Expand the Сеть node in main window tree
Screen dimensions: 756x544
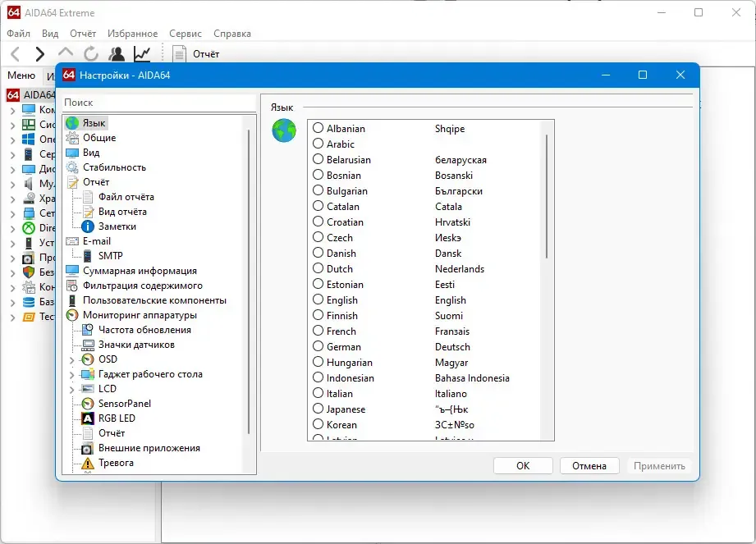12,213
